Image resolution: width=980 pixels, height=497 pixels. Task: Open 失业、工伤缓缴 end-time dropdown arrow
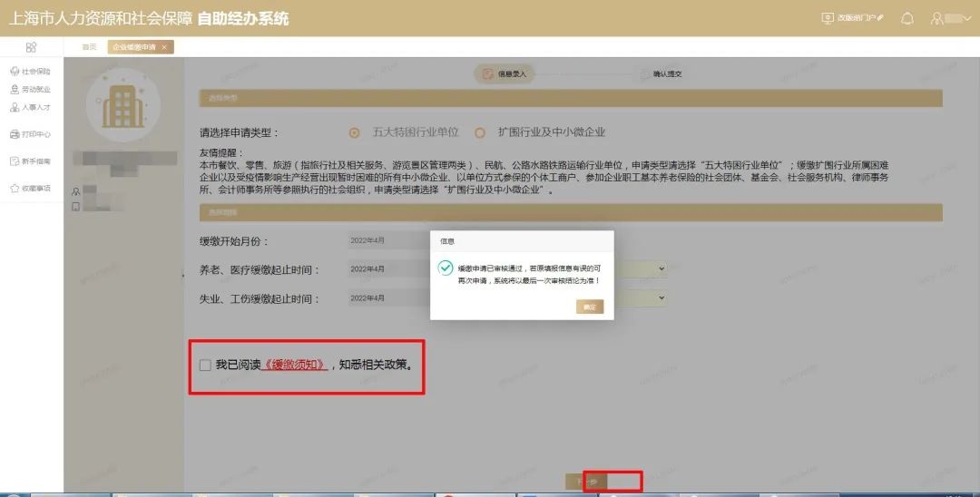pos(661,298)
